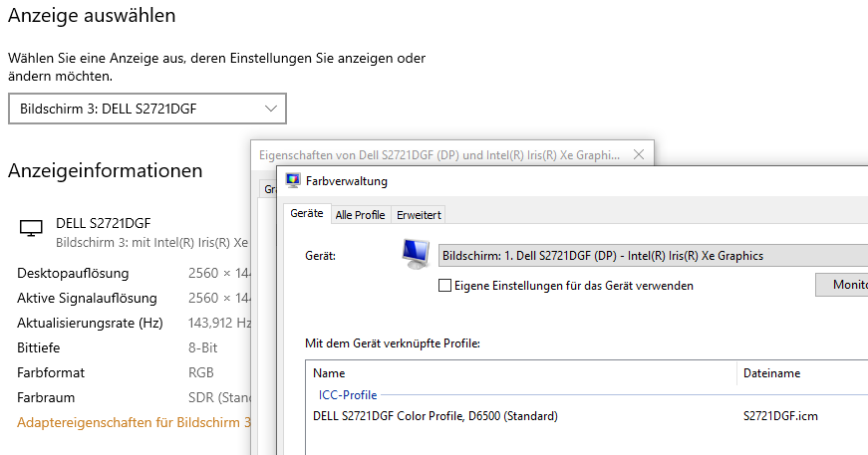Image resolution: width=868 pixels, height=455 pixels.
Task: Switch to the Alle Profile tab
Action: pos(361,215)
